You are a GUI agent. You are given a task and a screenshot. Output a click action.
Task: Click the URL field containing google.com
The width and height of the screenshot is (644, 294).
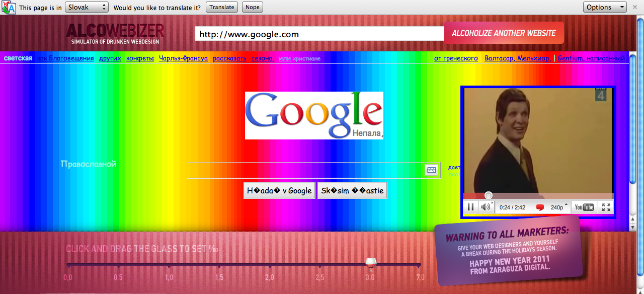(x=319, y=34)
